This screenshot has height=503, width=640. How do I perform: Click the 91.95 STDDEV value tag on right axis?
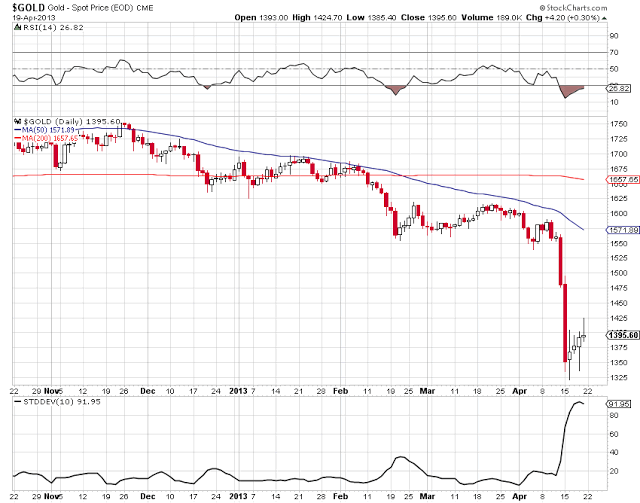(618, 404)
